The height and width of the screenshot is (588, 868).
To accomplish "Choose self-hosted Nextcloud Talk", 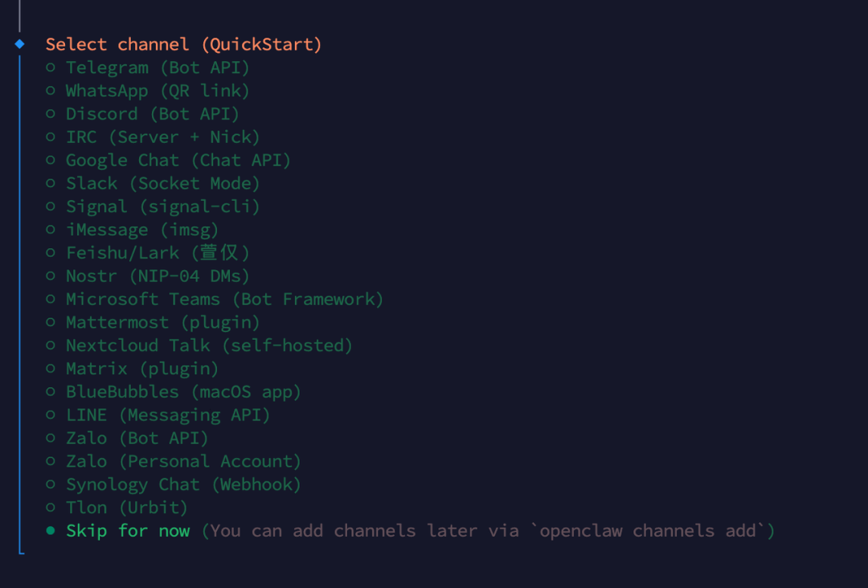I will point(208,345).
